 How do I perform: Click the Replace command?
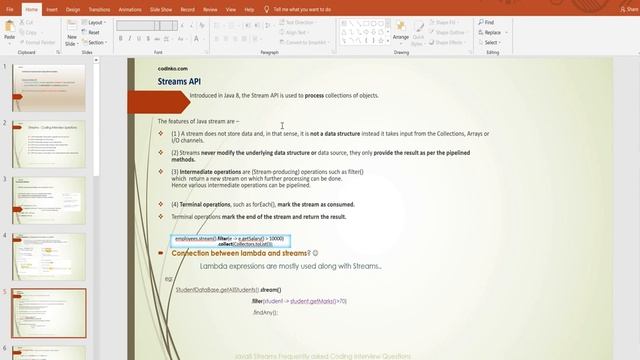pyautogui.click(x=490, y=32)
